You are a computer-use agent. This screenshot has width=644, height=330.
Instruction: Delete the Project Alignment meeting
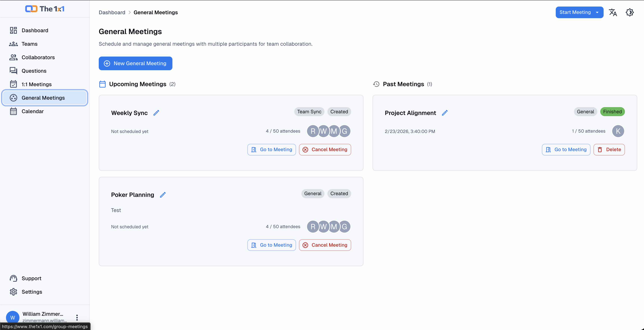[x=609, y=149]
